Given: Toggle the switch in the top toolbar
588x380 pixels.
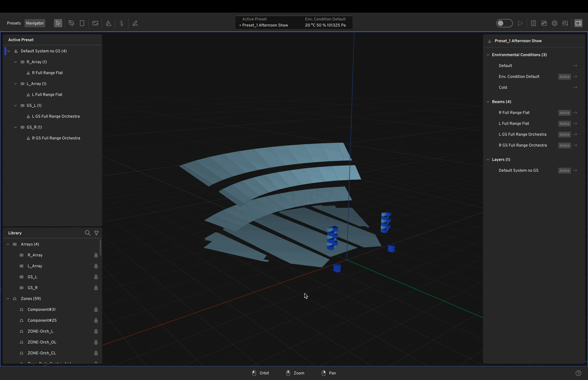Looking at the screenshot, I should [x=504, y=23].
